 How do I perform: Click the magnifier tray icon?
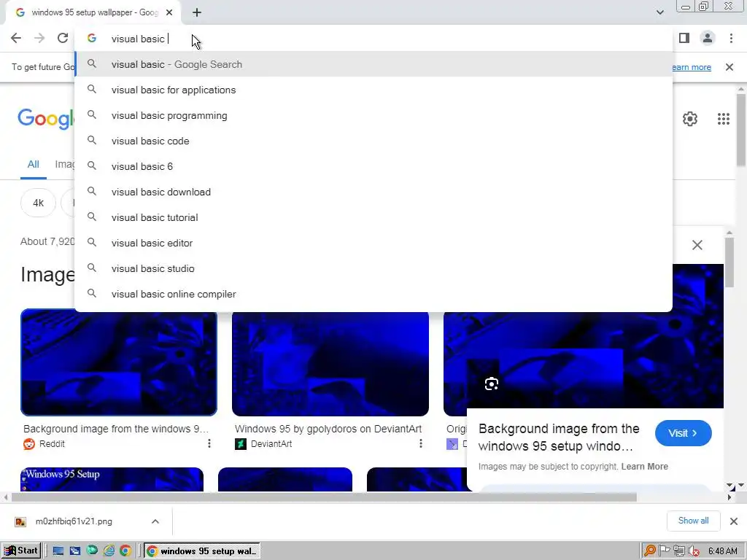pos(649,551)
